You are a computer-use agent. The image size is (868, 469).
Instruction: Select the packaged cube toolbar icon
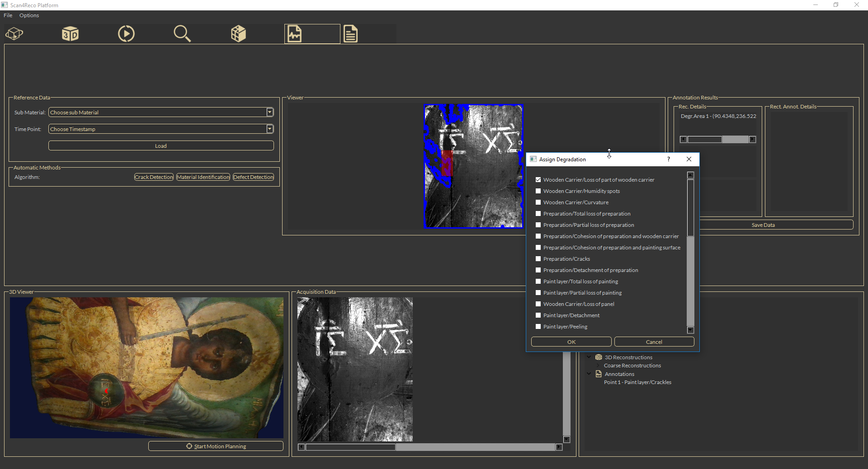pyautogui.click(x=238, y=34)
